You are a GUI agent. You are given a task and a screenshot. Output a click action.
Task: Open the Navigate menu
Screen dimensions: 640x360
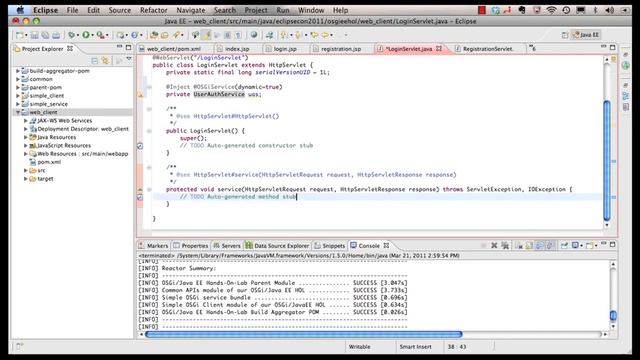point(191,10)
